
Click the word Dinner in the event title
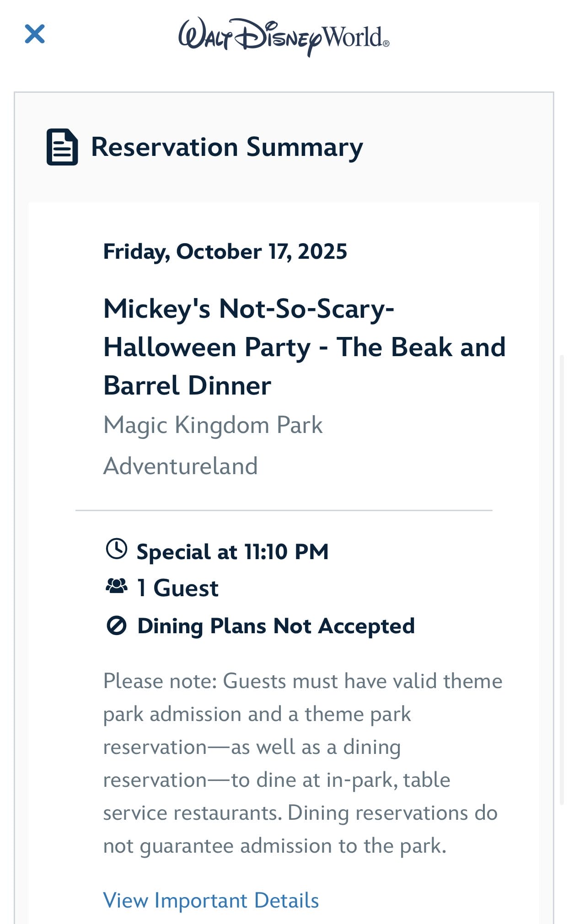pos(230,385)
